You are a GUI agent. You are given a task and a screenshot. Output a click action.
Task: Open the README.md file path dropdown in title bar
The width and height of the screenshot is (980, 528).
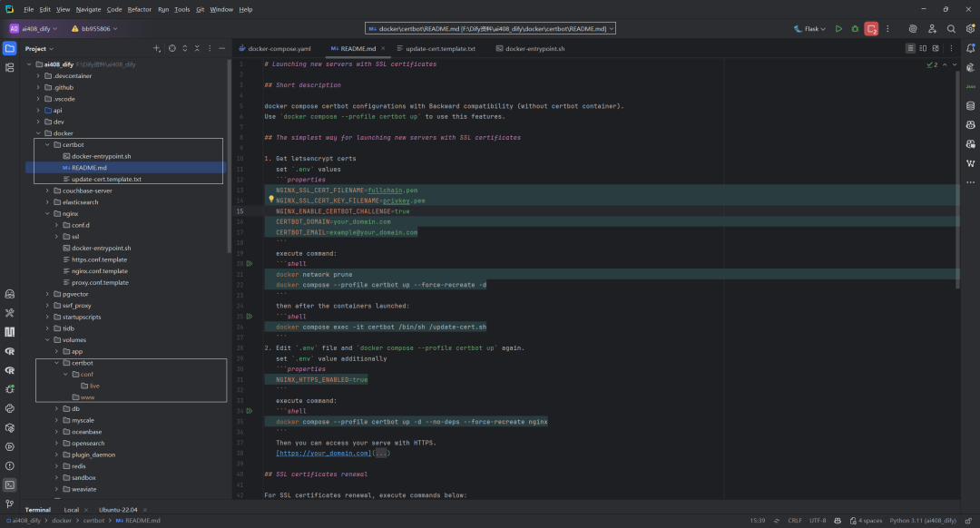(491, 29)
